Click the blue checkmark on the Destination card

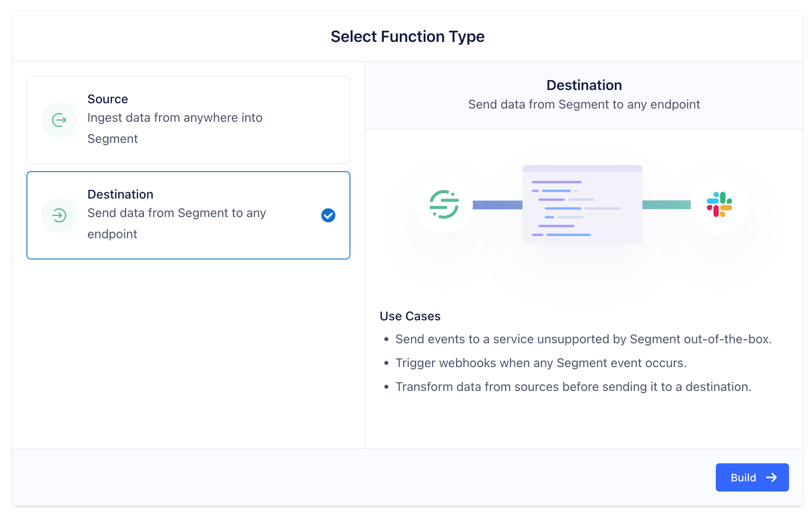[328, 215]
